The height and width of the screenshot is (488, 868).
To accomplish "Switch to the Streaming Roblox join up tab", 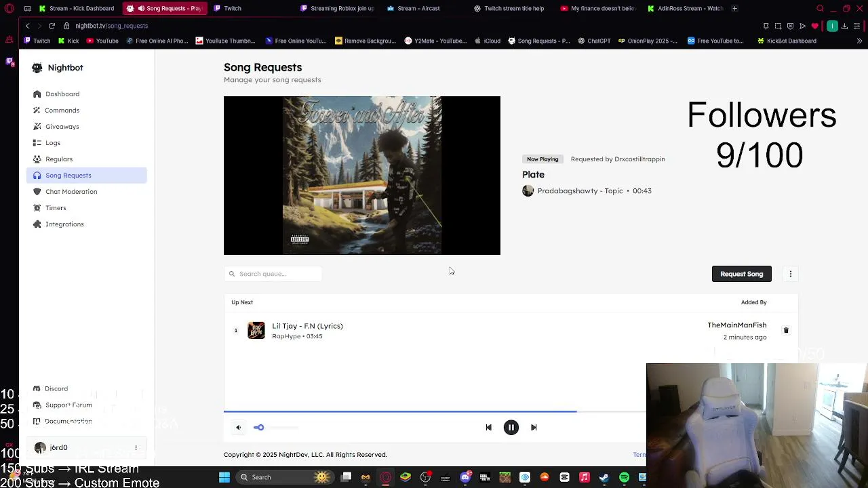I will (x=337, y=8).
